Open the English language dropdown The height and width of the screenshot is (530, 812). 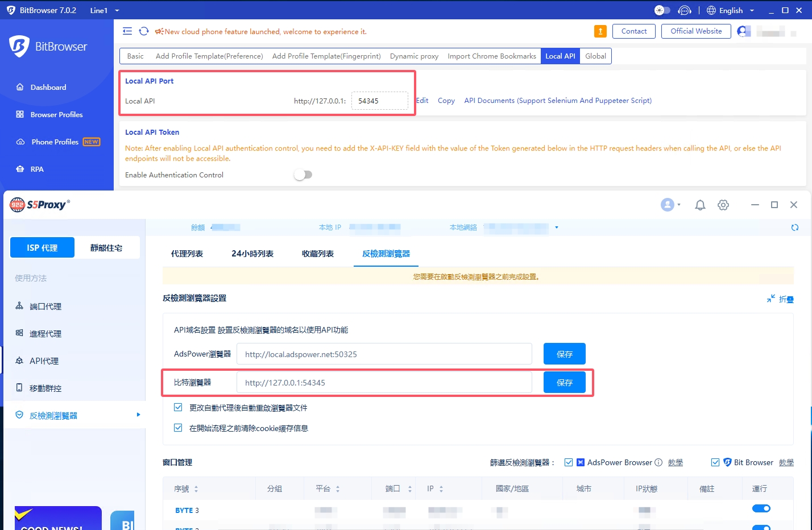click(x=731, y=10)
